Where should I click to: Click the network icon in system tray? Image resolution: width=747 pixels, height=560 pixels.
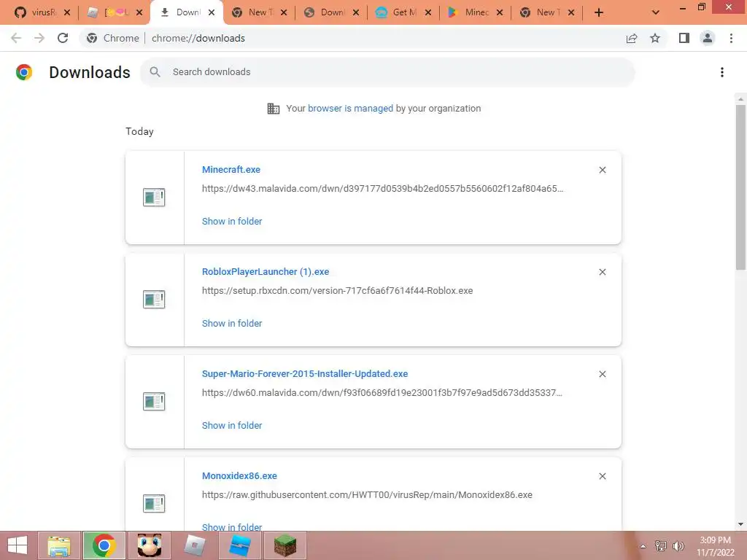(x=661, y=546)
